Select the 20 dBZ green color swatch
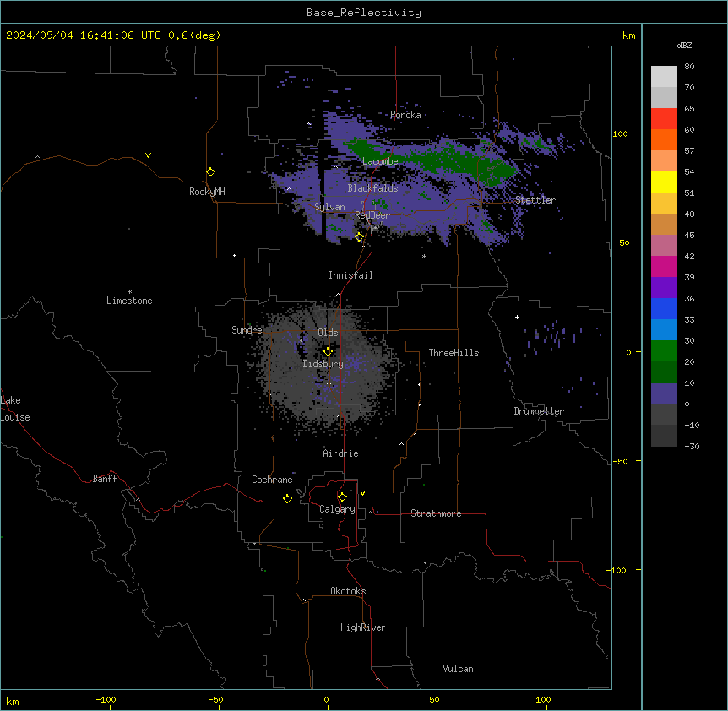 click(x=664, y=351)
